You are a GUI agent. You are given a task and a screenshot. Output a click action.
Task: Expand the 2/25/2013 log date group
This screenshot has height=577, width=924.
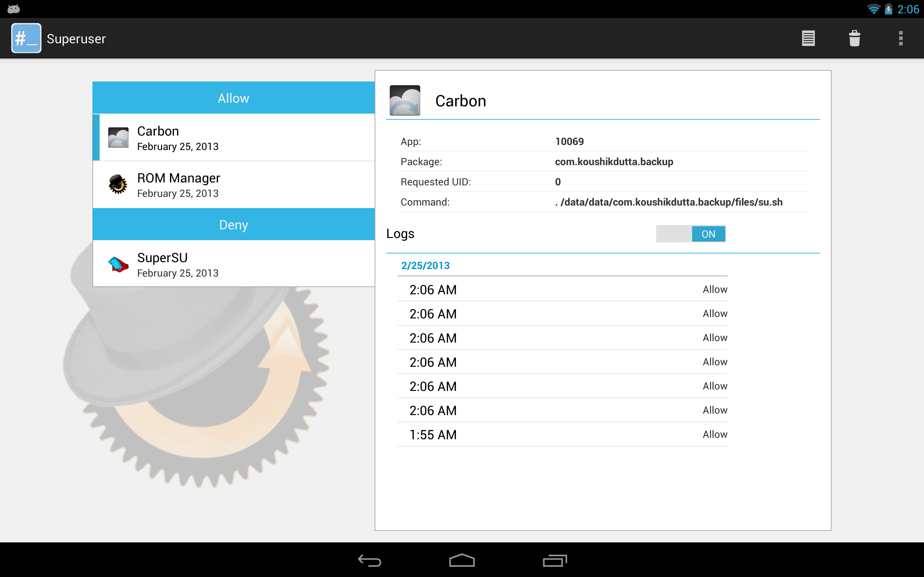click(x=425, y=265)
